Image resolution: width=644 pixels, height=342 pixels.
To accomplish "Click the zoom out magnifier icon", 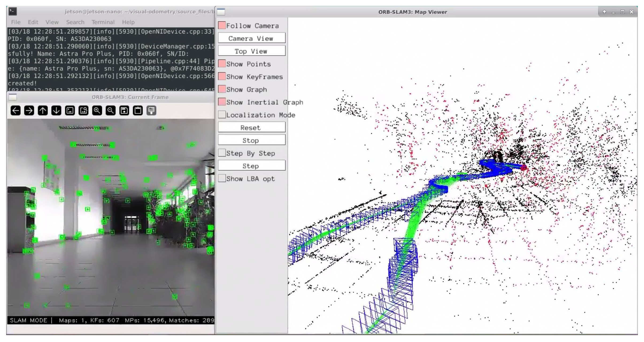I will (x=111, y=111).
